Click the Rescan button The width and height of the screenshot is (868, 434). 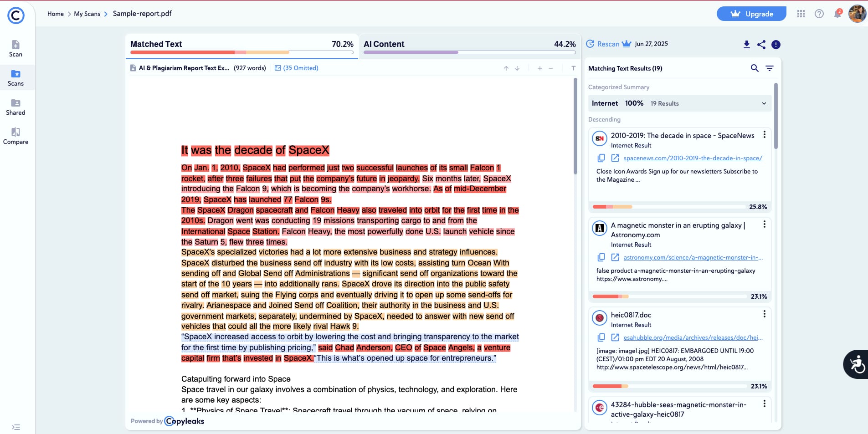click(x=608, y=44)
